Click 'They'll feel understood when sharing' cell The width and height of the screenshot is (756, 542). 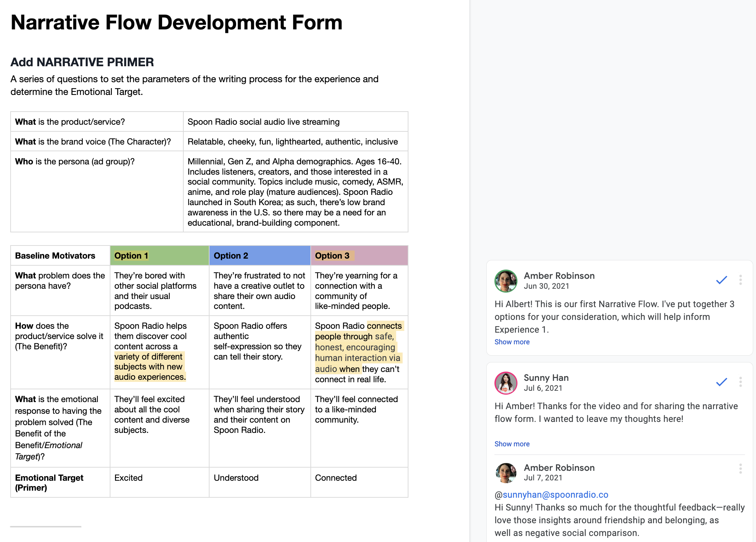click(260, 428)
